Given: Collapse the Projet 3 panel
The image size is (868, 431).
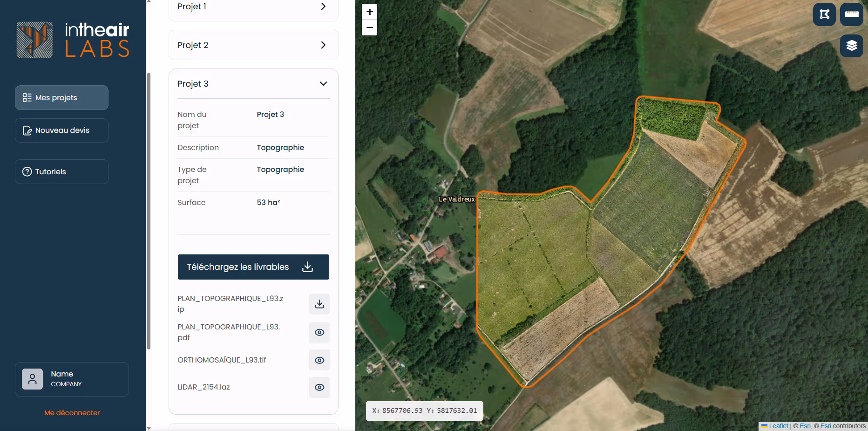Looking at the screenshot, I should point(323,83).
